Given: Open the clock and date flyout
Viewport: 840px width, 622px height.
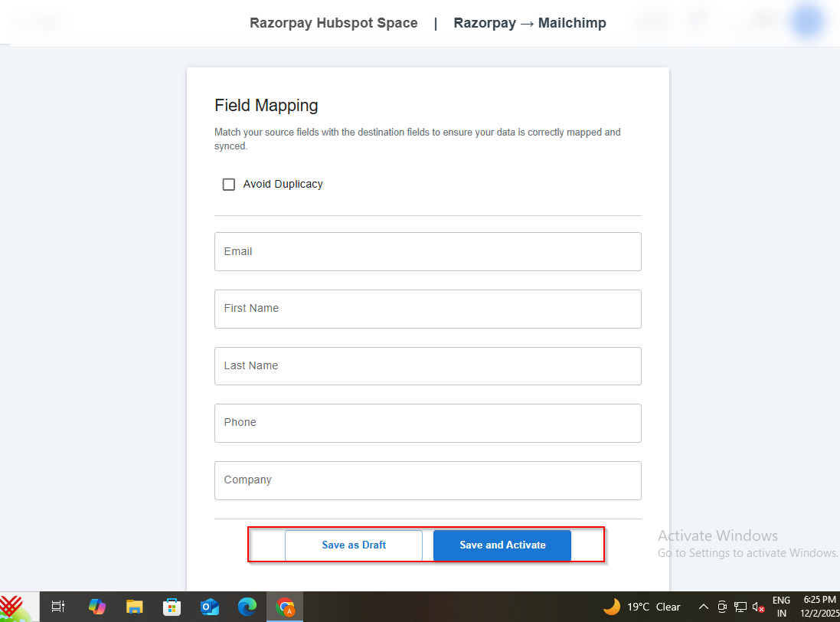Looking at the screenshot, I should [819, 607].
